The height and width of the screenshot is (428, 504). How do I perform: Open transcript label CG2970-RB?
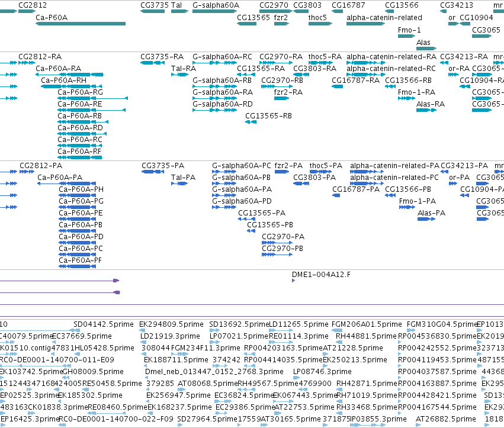283,81
